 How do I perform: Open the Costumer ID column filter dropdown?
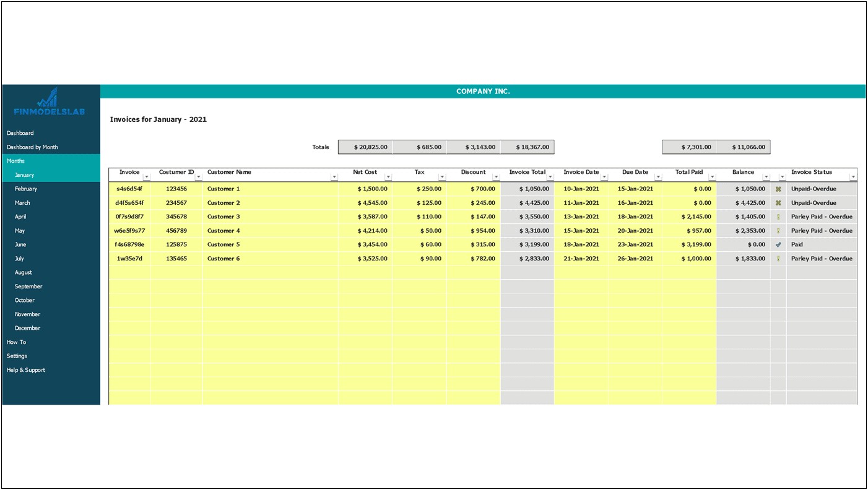(199, 177)
